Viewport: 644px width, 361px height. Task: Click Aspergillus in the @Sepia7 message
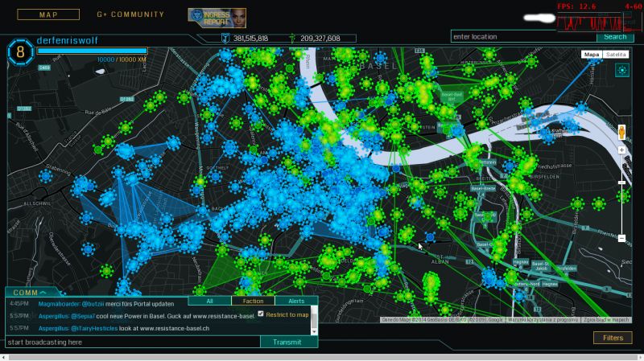tap(54, 316)
